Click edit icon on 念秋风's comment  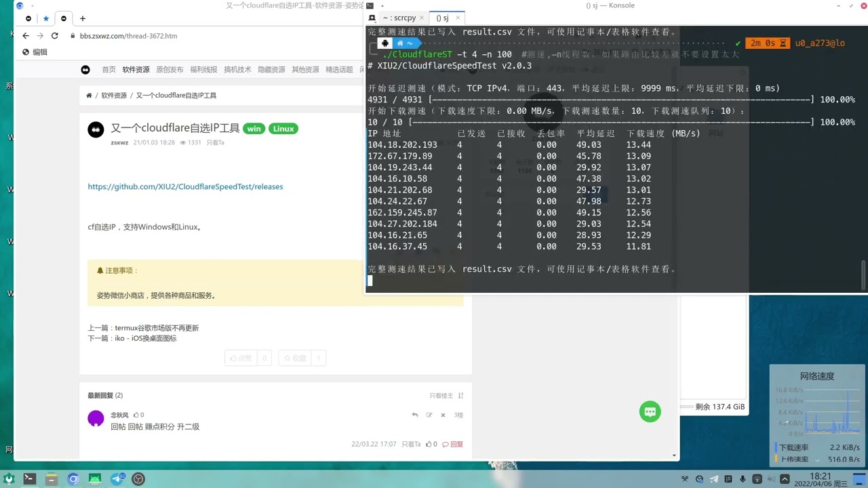point(429,415)
